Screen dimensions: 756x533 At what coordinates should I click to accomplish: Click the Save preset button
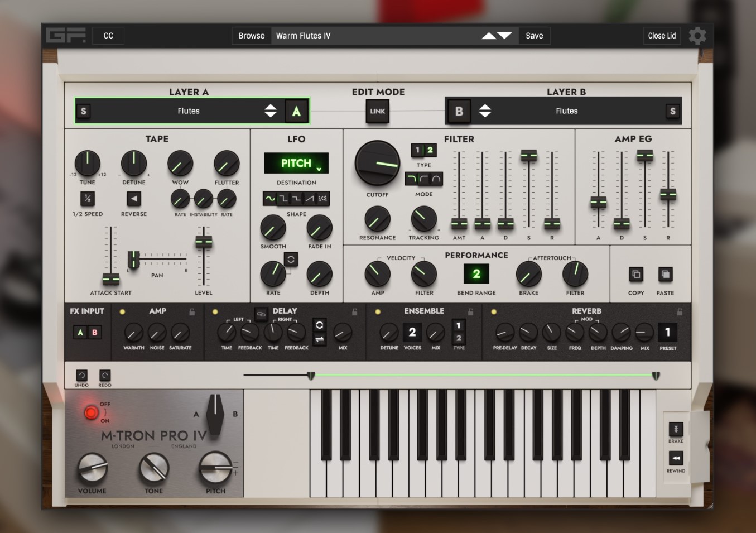click(535, 36)
